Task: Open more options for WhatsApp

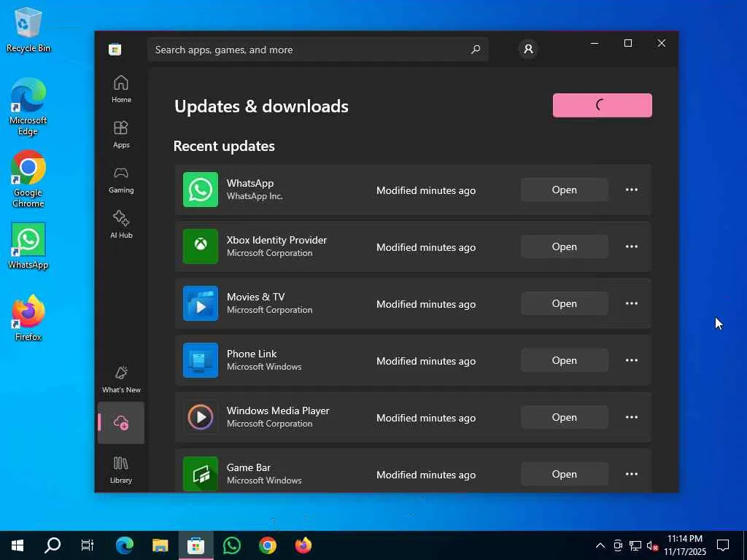Action: pos(631,190)
